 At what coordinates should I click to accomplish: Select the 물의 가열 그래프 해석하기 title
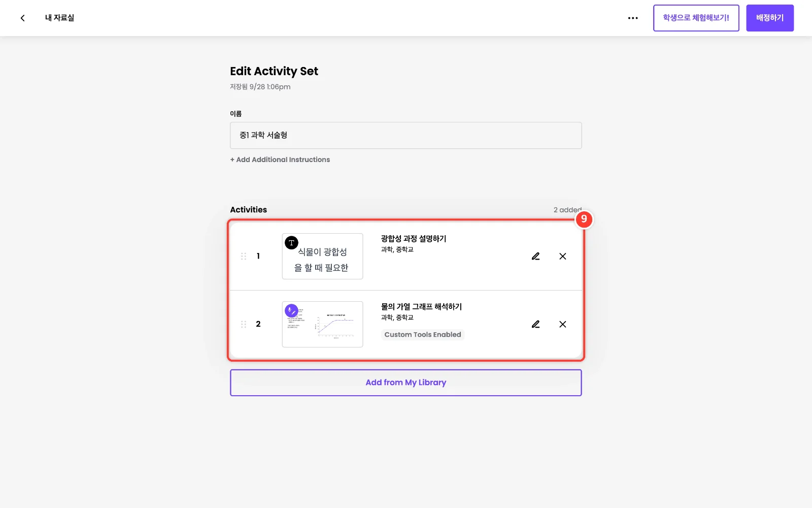421,307
